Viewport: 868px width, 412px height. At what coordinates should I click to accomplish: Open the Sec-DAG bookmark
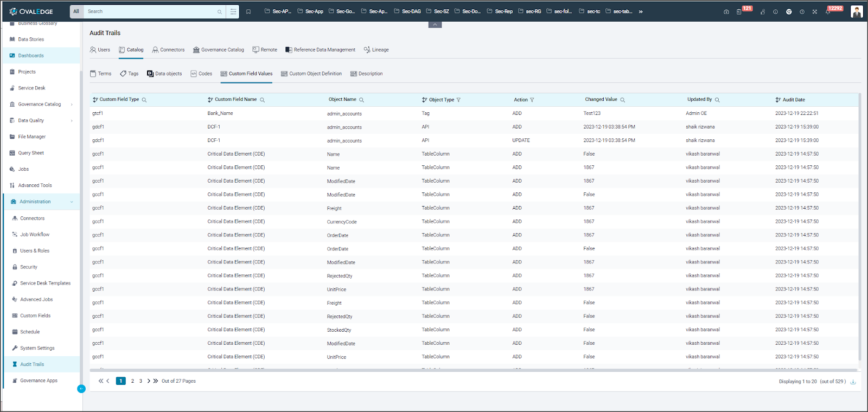coord(407,11)
